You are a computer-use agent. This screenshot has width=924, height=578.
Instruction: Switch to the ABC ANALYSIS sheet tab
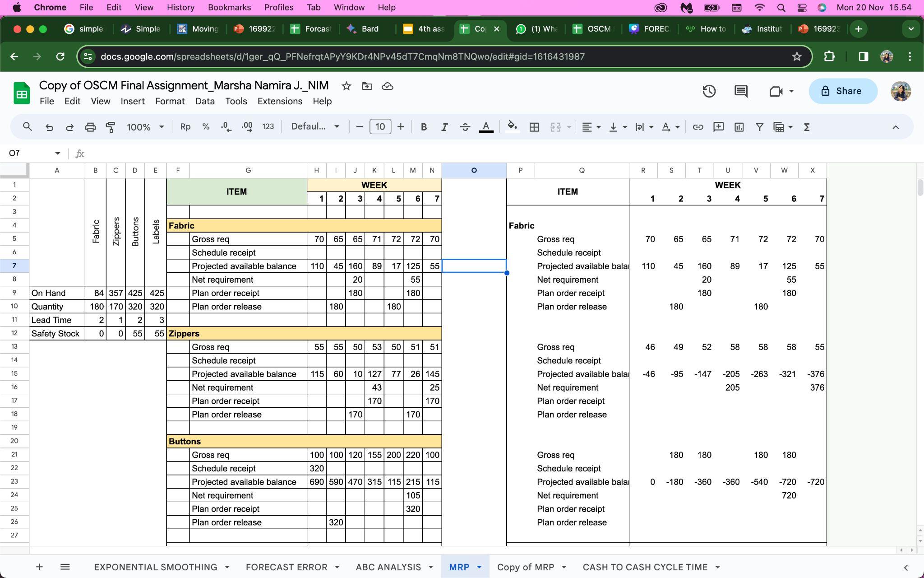click(388, 567)
